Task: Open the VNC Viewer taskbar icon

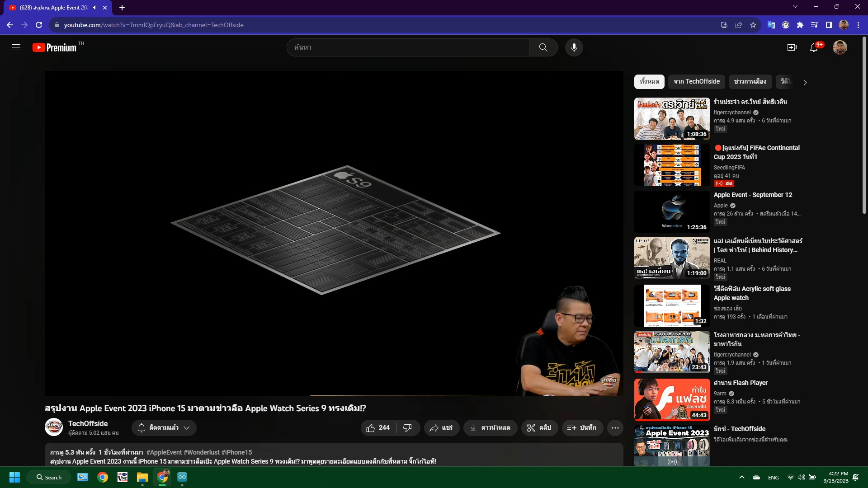Action: click(x=123, y=477)
